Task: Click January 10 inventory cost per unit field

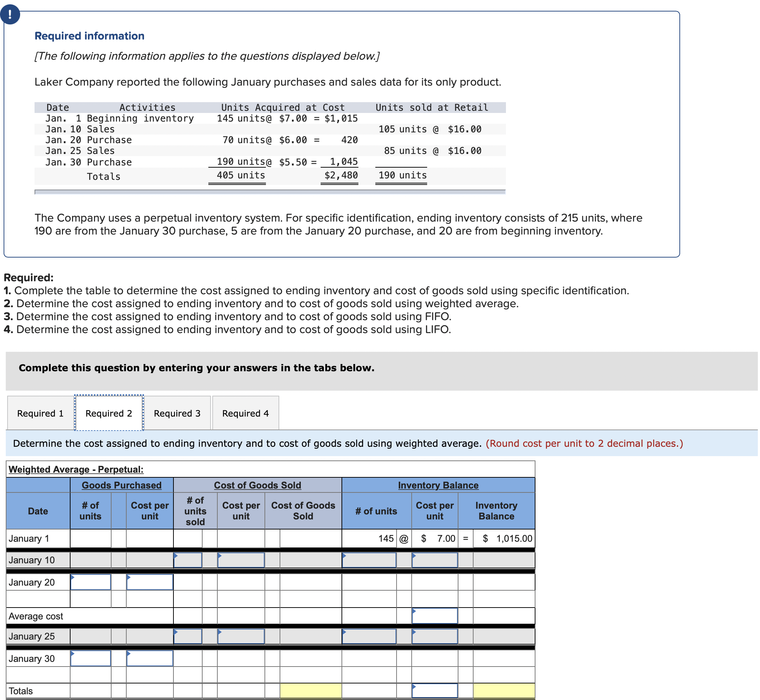Action: tap(435, 560)
